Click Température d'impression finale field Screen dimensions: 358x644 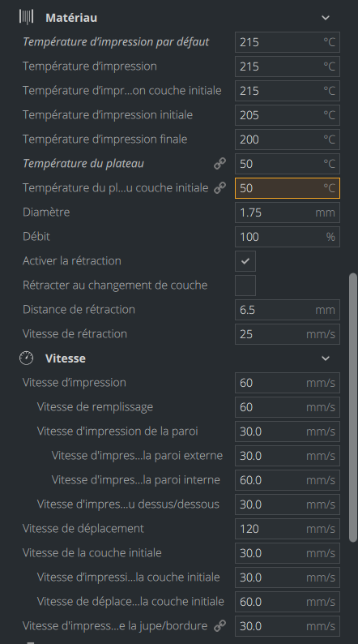(x=288, y=140)
